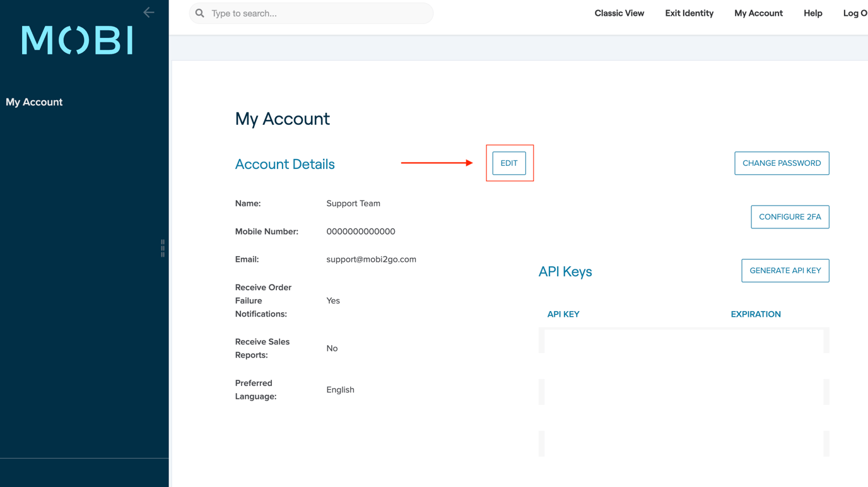
Task: Open Classic View from the top navigation
Action: tap(619, 13)
